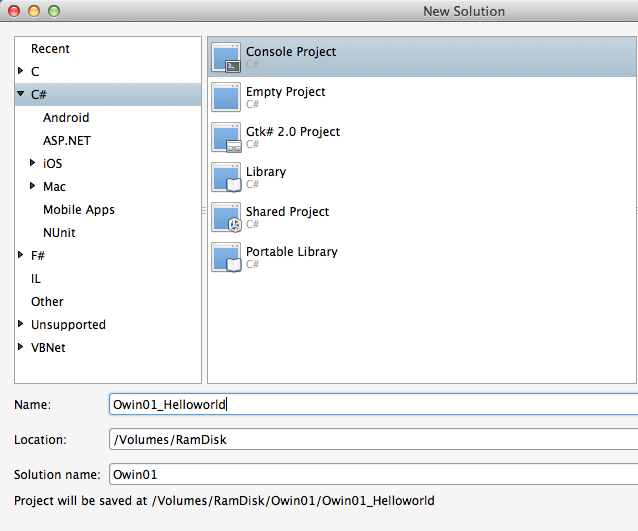Expand the iOS subcategory
The width and height of the screenshot is (638, 531).
point(33,164)
